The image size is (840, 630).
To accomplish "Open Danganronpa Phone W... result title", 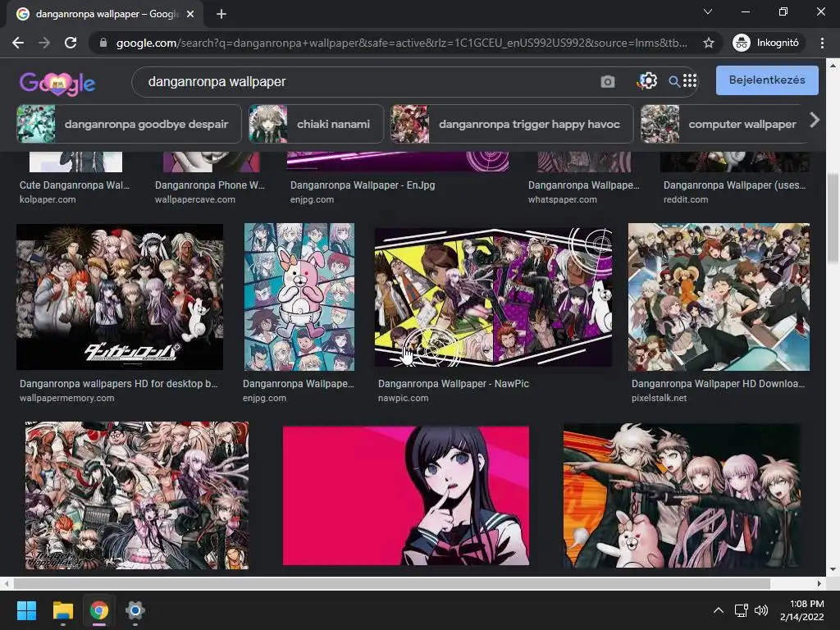I will point(210,185).
